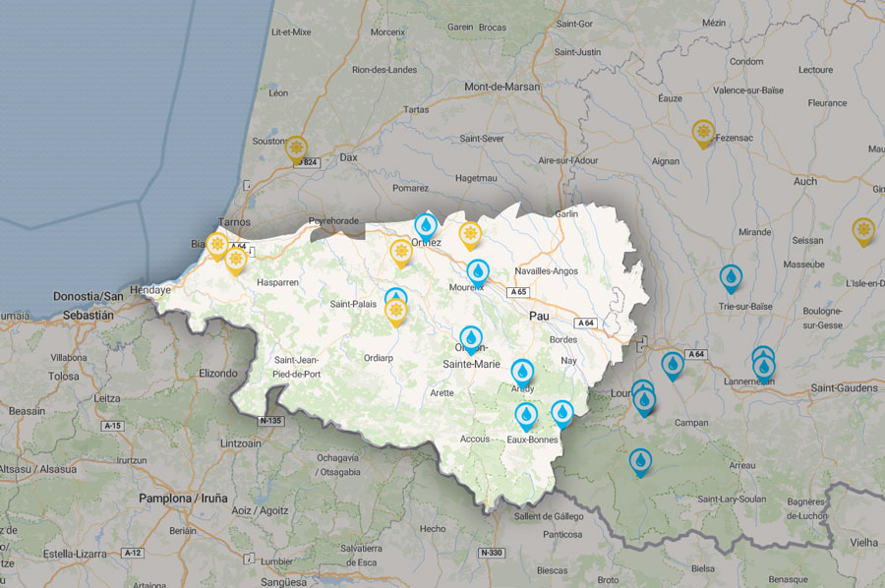Click the A 65 road badge
Screen dimensions: 885x588
coord(520,292)
